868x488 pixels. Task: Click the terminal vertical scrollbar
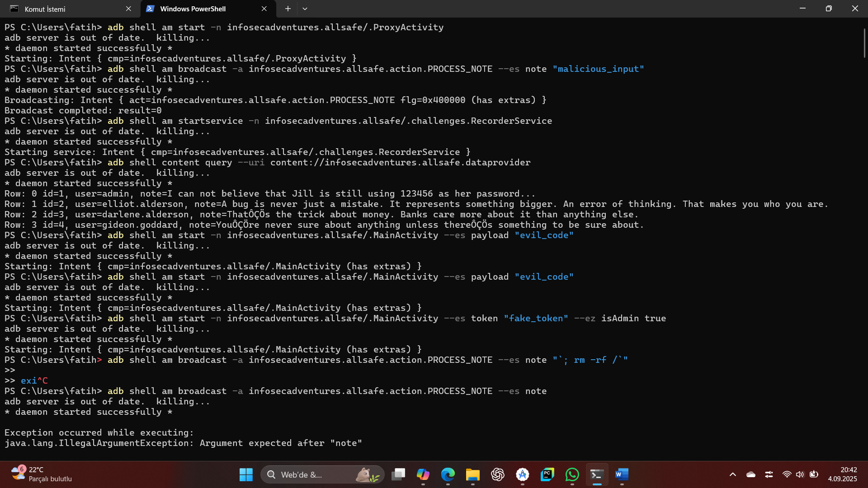coord(864,43)
